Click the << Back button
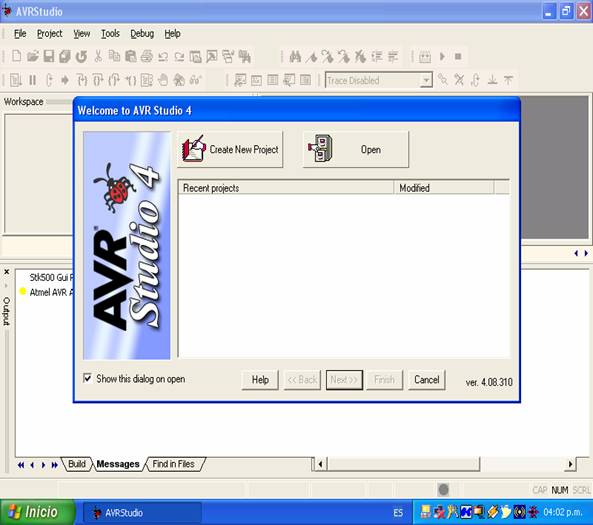The height and width of the screenshot is (525, 593). point(302,380)
